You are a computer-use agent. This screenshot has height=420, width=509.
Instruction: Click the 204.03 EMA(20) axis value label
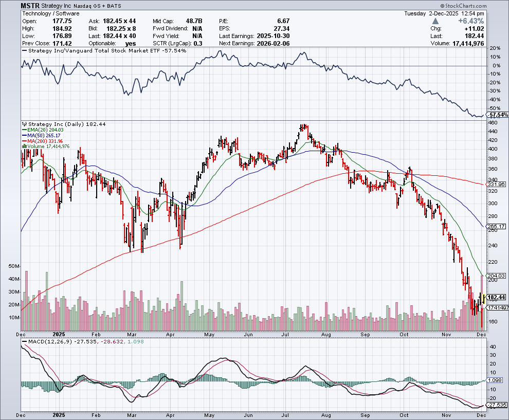pos(497,276)
